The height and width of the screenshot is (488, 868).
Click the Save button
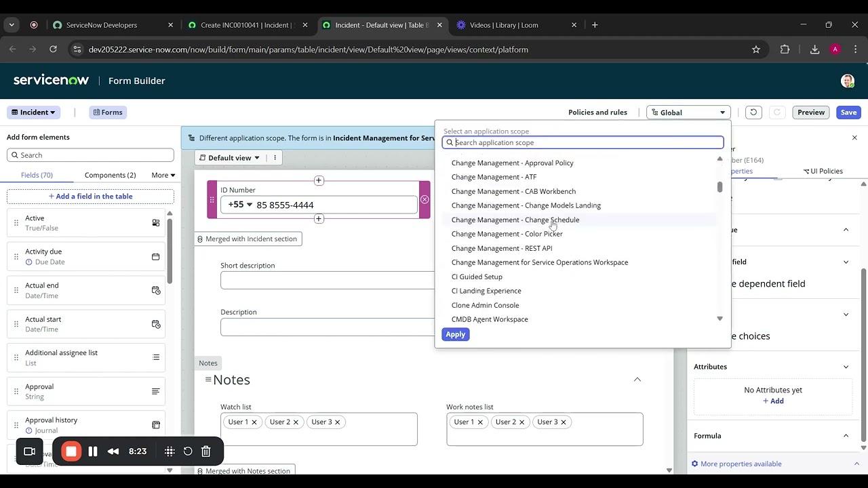click(848, 113)
